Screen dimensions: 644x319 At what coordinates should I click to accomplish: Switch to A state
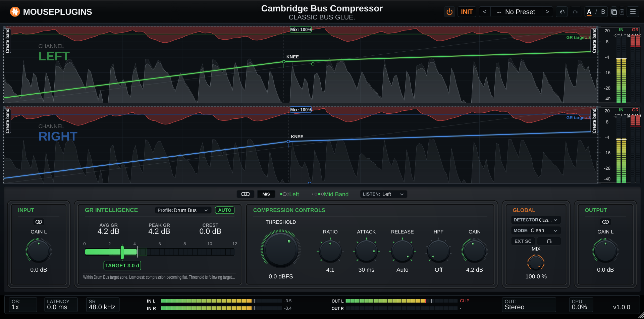589,12
